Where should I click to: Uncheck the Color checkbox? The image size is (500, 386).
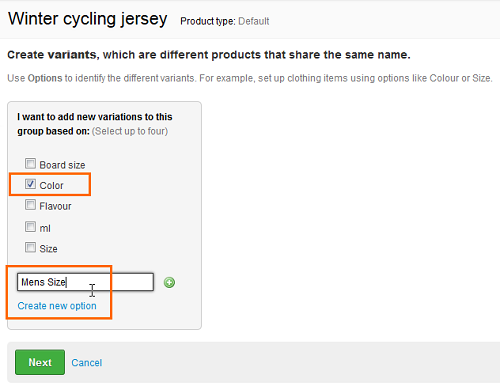coord(30,184)
